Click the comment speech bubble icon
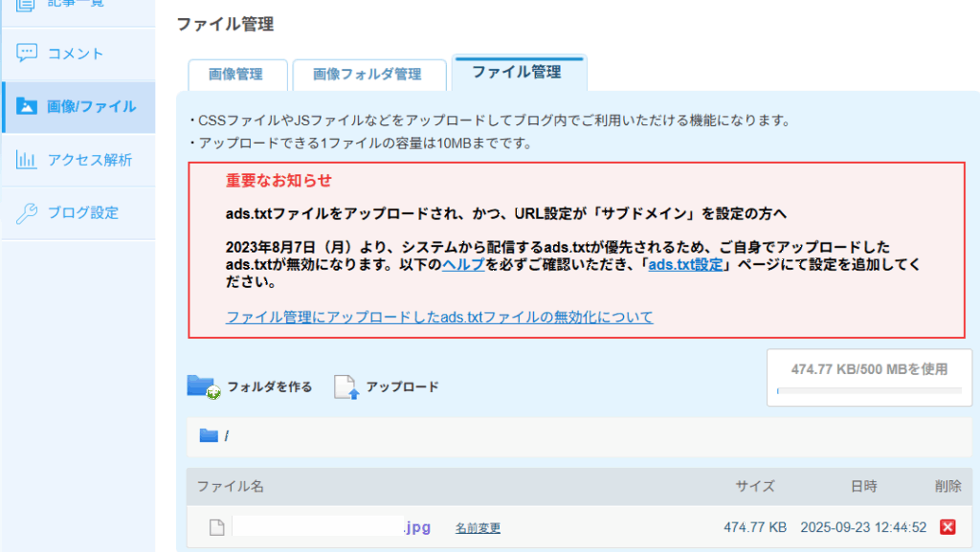Screen dimensions: 980x552 point(26,54)
